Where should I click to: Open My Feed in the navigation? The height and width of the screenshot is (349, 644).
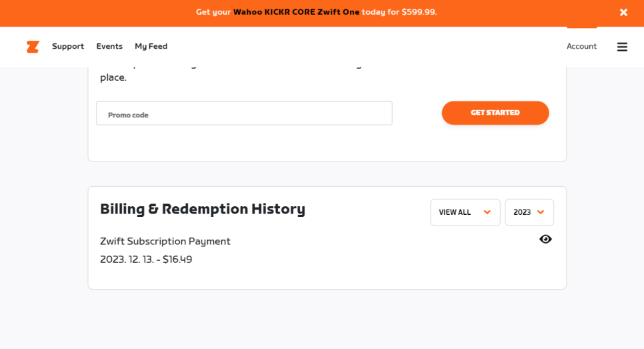pos(151,47)
